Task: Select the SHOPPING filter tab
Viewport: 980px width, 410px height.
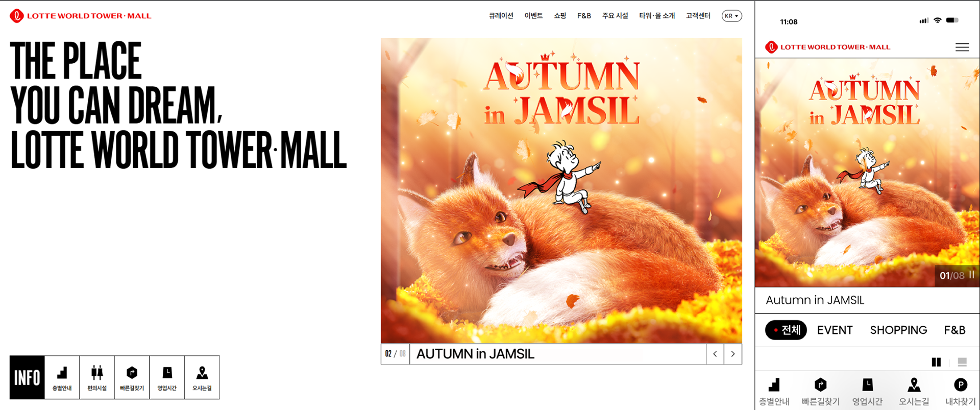Action: [898, 330]
